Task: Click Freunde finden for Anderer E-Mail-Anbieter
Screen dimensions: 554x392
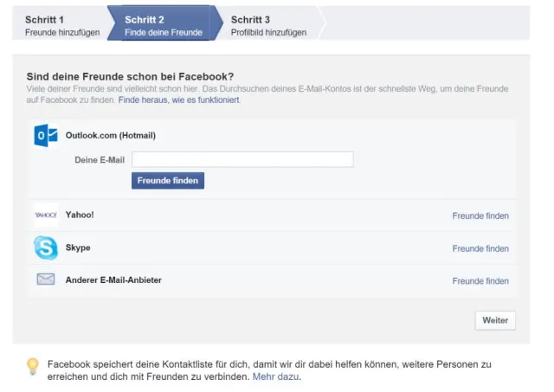Action: tap(480, 281)
